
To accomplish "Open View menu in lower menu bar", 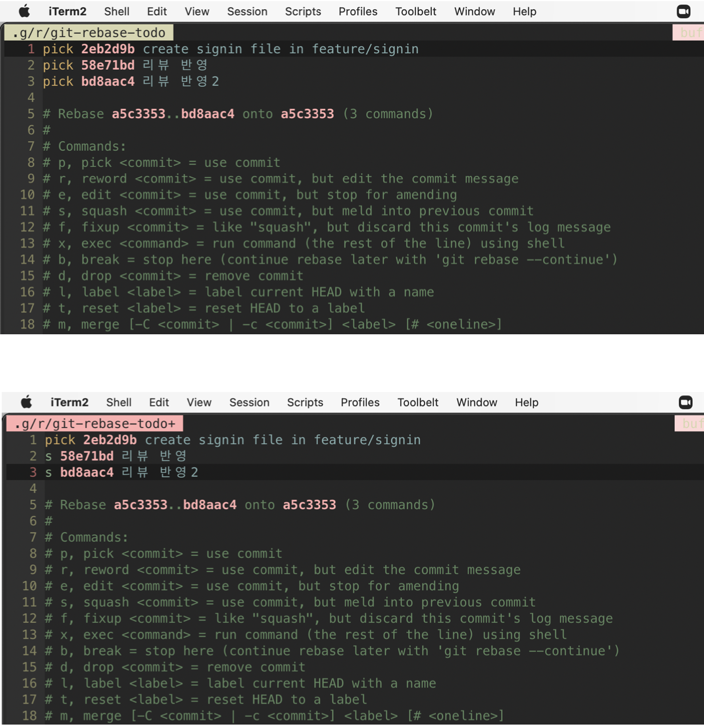I will point(199,402).
